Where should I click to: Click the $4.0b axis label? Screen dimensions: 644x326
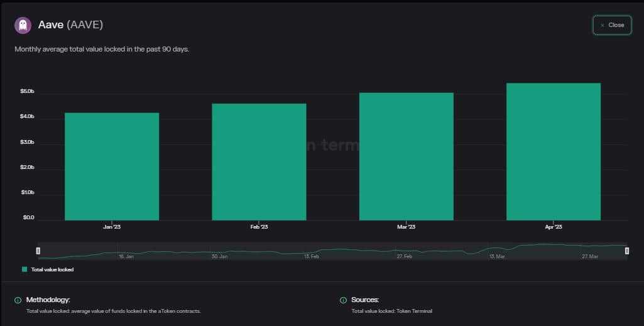click(x=27, y=117)
